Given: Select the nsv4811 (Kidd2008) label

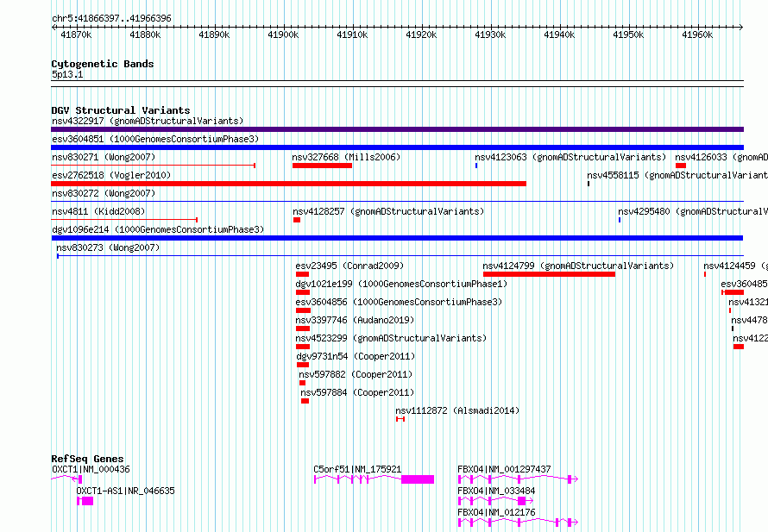Looking at the screenshot, I should [x=98, y=211].
